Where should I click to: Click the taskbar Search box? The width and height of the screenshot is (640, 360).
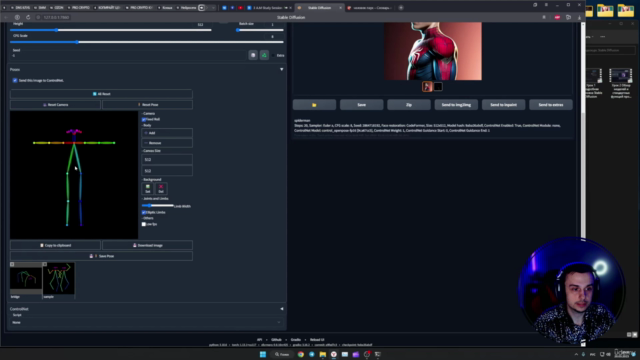point(282,354)
